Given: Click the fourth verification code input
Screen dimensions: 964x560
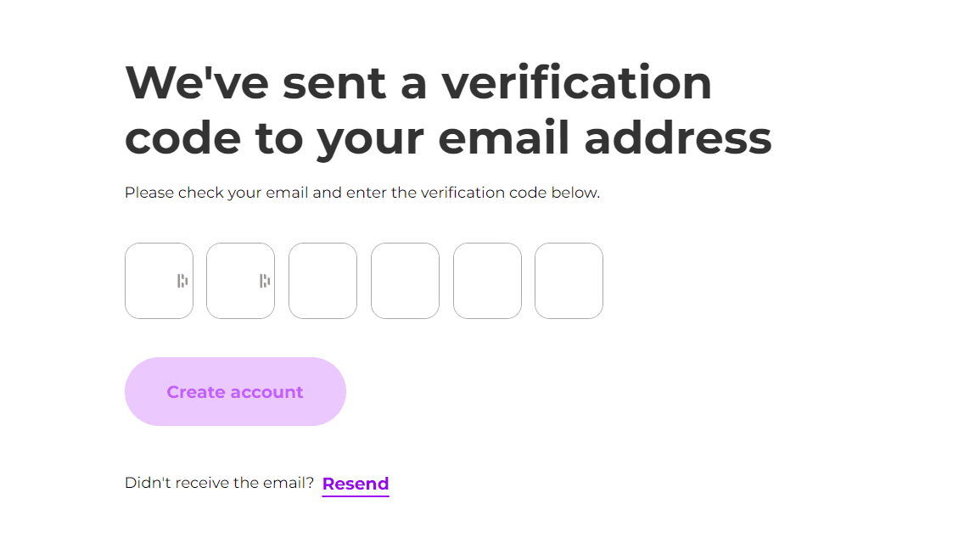Looking at the screenshot, I should tap(405, 280).
